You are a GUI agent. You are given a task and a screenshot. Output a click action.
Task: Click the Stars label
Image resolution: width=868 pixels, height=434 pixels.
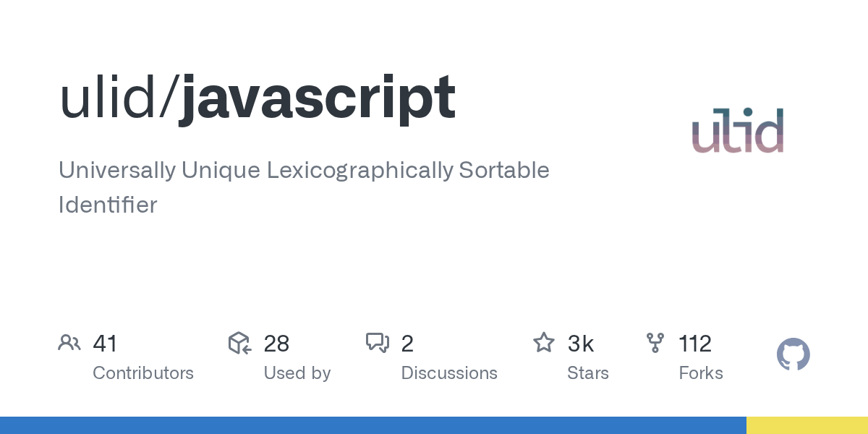587,373
